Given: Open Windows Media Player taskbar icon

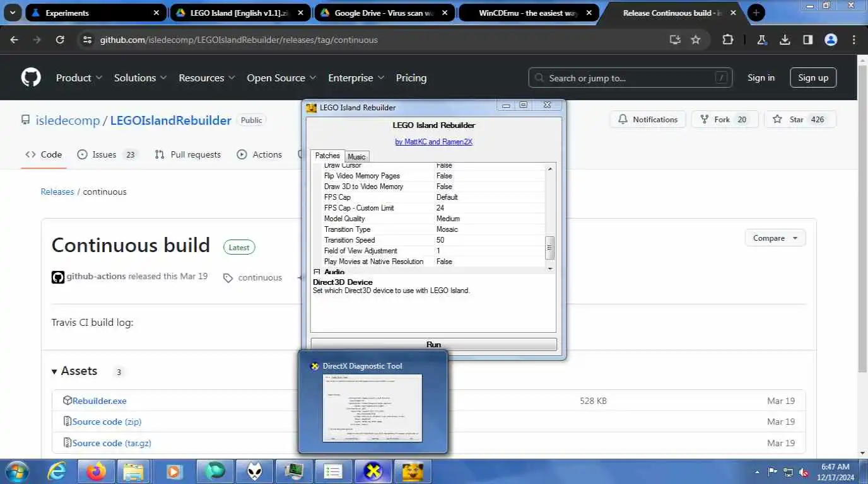Looking at the screenshot, I should (174, 471).
